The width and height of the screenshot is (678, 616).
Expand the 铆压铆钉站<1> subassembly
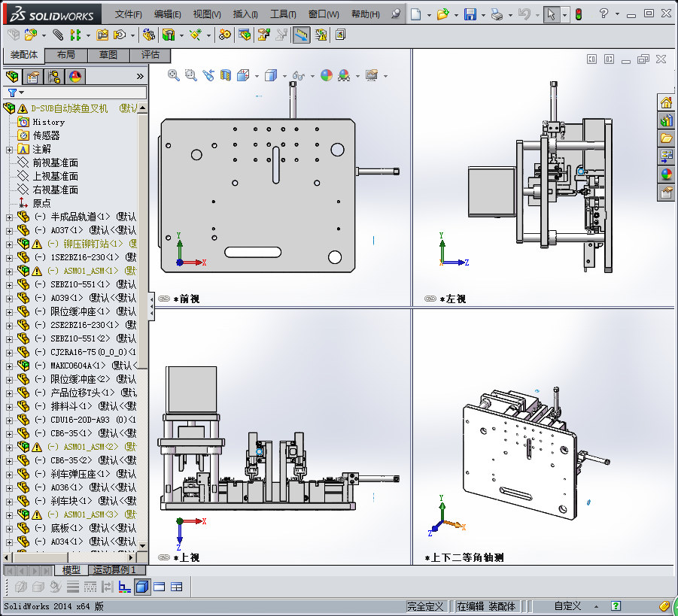9,244
